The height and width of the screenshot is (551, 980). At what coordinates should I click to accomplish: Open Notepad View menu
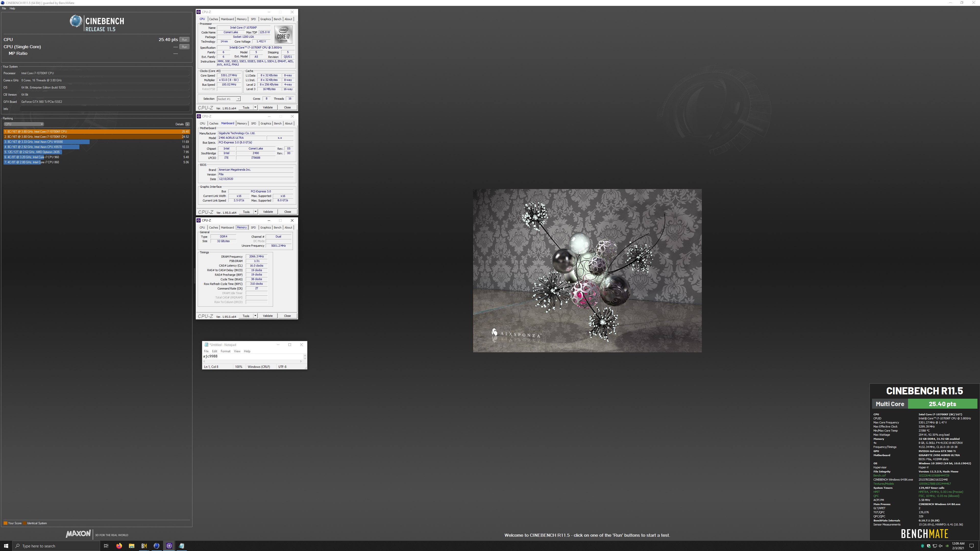(x=237, y=351)
